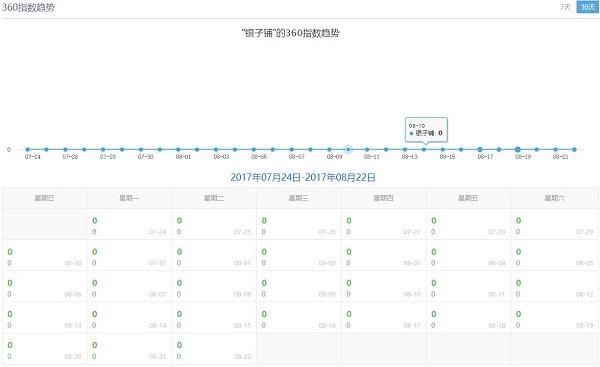Click the chart data point above 08-07
This screenshot has width=600, height=367.
292,150
